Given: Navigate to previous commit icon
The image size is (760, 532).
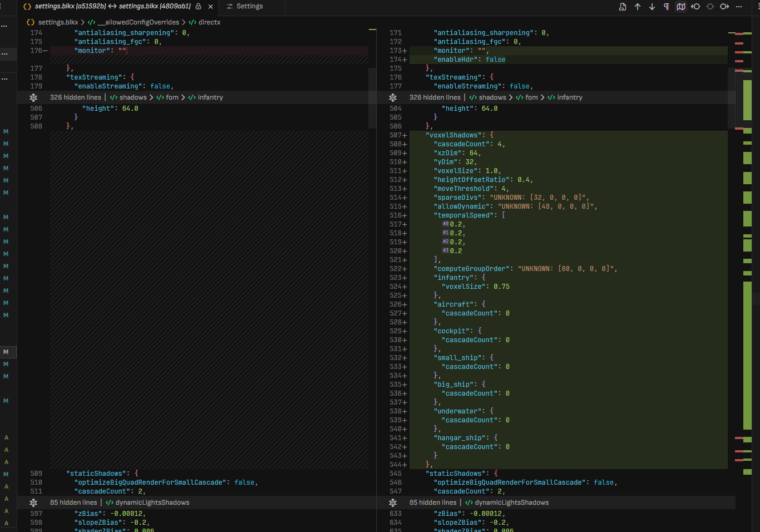Looking at the screenshot, I should [x=695, y=7].
